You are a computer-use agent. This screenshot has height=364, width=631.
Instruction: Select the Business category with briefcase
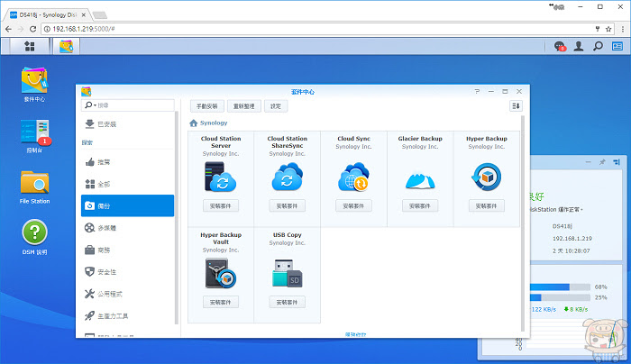click(127, 250)
